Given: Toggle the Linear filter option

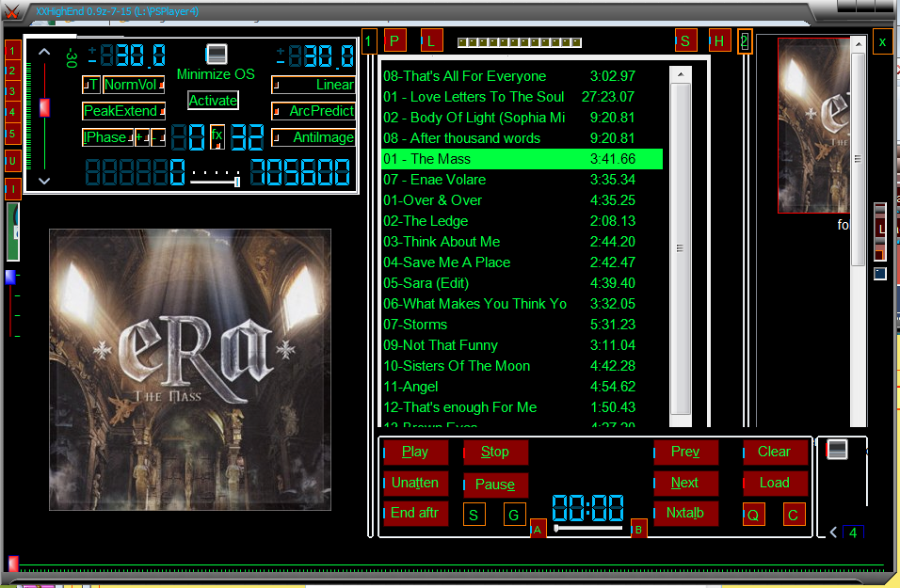Looking at the screenshot, I should pos(313,85).
